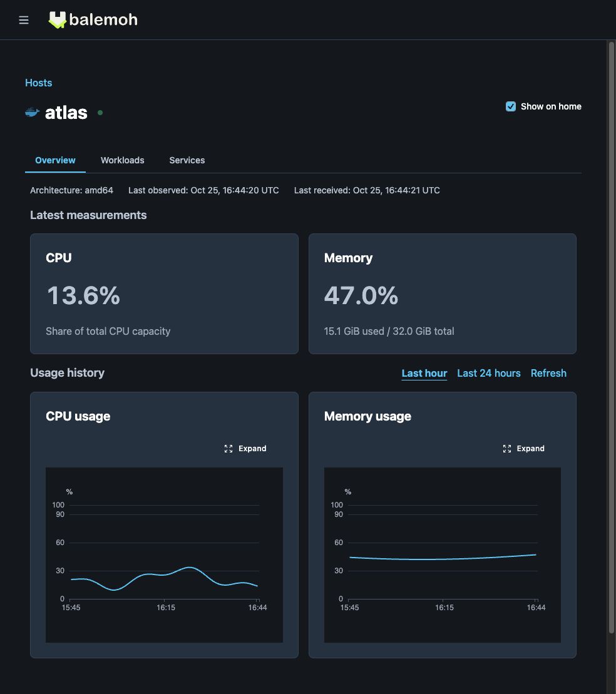
Task: Click the green online status dot
Action: click(x=100, y=113)
